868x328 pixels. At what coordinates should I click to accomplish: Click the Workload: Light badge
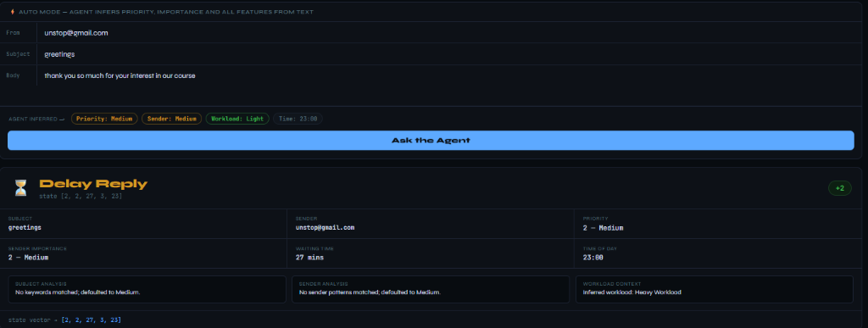(237, 119)
